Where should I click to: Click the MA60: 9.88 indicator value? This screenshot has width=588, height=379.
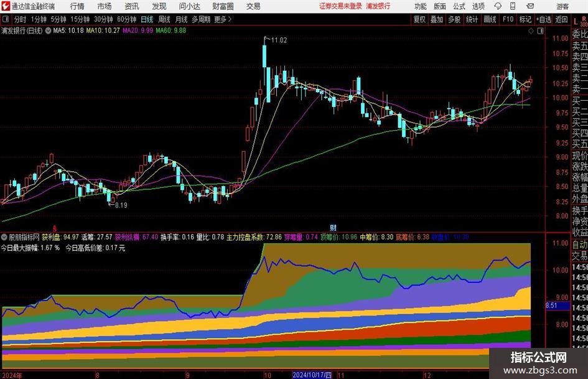171,30
